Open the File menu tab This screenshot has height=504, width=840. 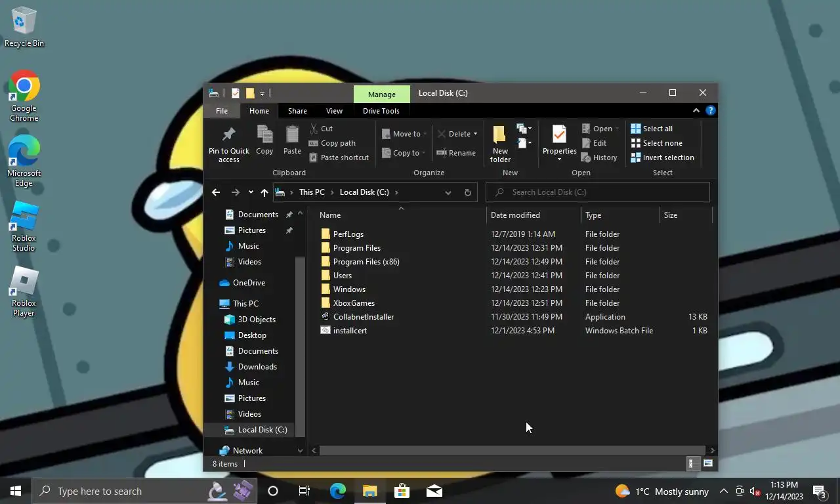(x=222, y=111)
